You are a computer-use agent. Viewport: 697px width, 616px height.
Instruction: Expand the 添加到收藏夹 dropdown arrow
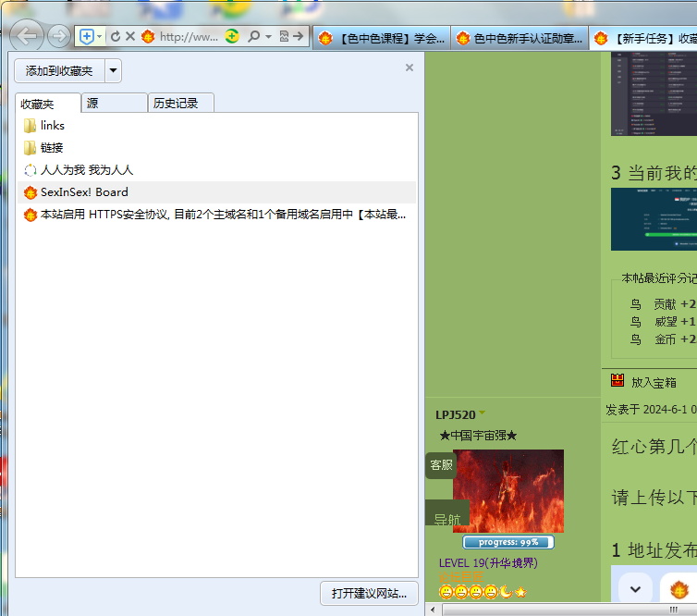(x=113, y=71)
